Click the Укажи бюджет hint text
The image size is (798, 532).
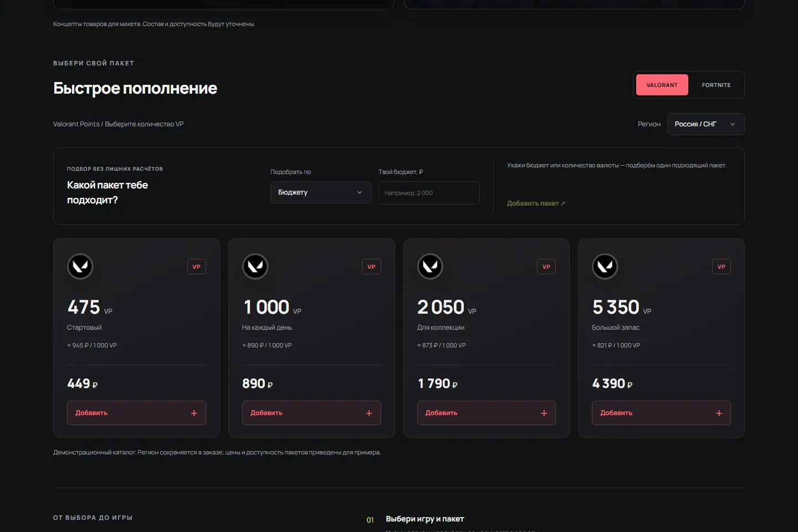point(616,166)
